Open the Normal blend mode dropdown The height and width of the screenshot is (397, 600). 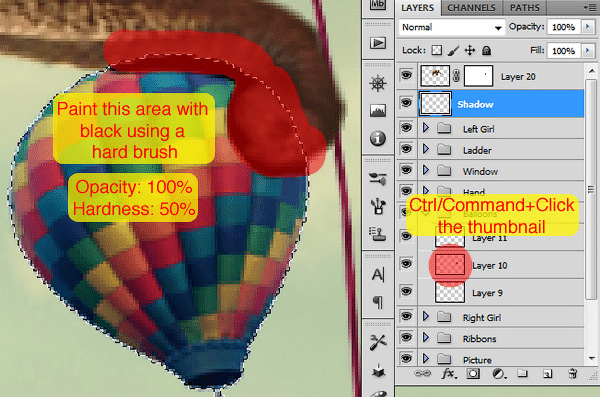pos(452,27)
